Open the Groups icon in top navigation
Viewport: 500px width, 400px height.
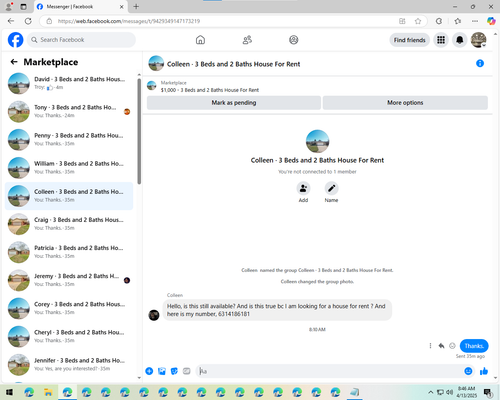[x=294, y=40]
